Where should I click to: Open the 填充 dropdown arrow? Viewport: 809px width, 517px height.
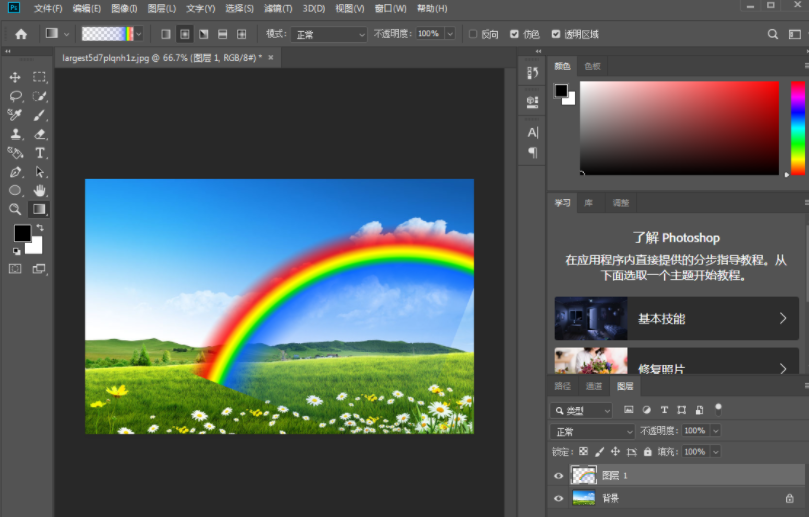715,452
